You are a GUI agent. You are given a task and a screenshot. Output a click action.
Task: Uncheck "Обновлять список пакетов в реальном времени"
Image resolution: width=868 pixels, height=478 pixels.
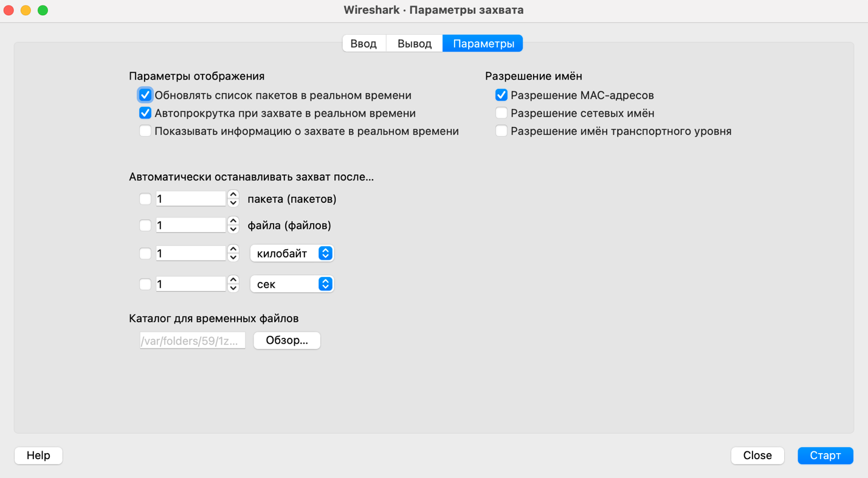click(x=145, y=95)
